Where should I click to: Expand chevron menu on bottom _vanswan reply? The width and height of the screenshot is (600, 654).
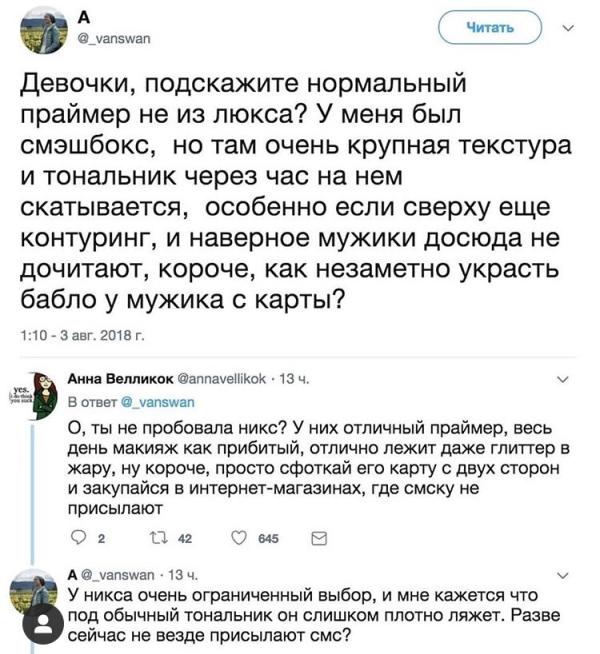(563, 576)
